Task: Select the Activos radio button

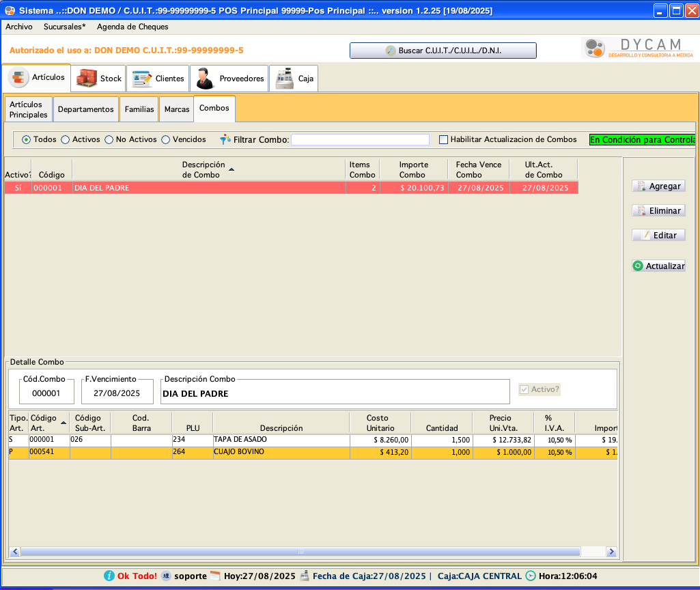Action: tap(66, 139)
